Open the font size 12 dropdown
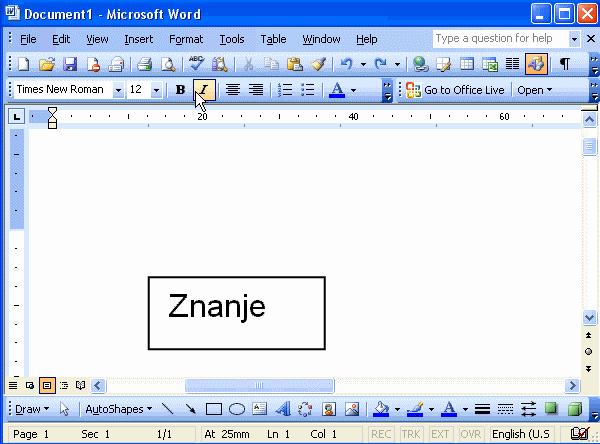 tap(156, 90)
